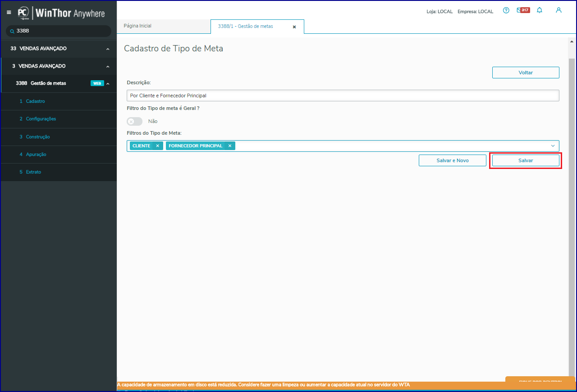The width and height of the screenshot is (577, 392).
Task: Close the 3388/1 Gestão de metas tab
Action: click(294, 27)
